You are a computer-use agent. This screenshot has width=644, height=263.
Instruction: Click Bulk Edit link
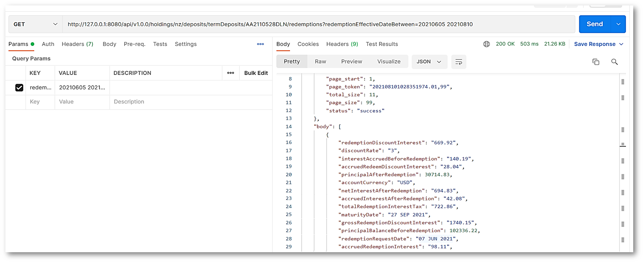click(x=256, y=73)
